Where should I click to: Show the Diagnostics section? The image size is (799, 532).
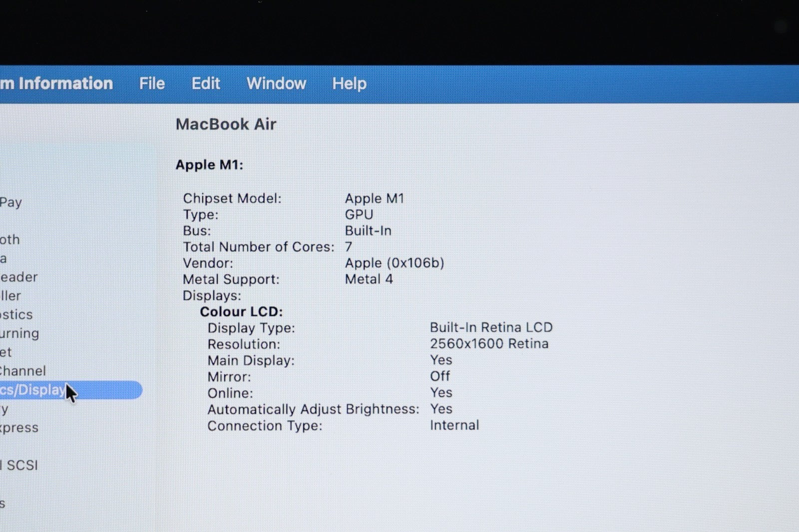[x=16, y=314]
